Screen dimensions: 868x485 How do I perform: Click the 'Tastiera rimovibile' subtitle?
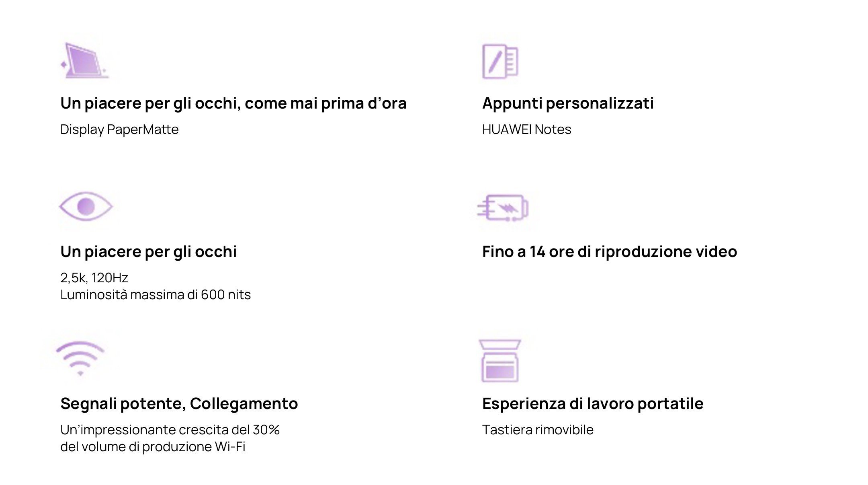point(538,430)
